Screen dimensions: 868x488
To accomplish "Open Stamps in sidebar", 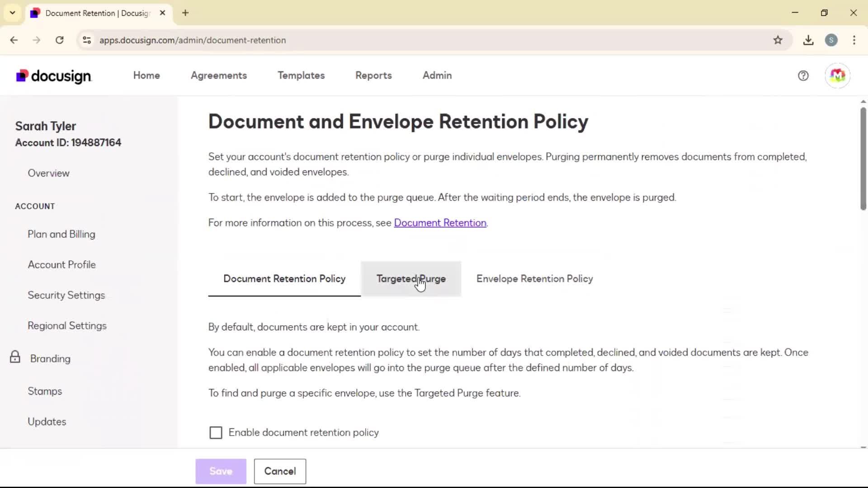I will 45,391.
